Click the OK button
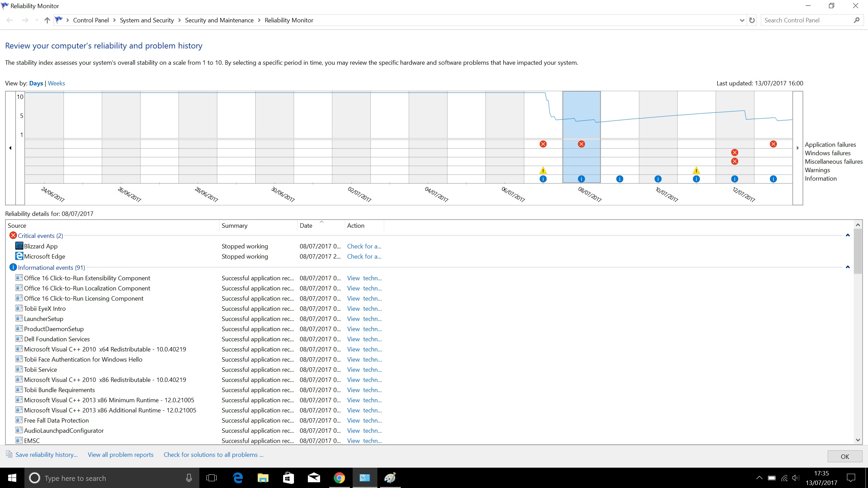 click(845, 456)
